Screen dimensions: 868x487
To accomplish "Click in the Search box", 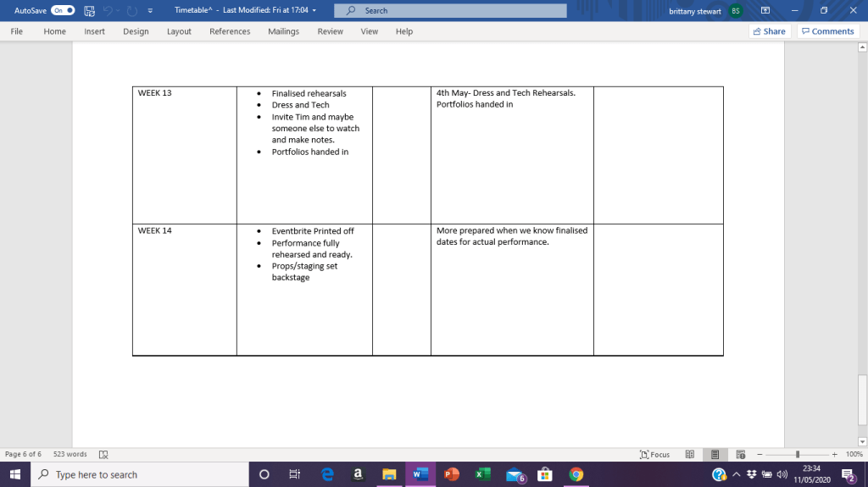I will [x=450, y=10].
